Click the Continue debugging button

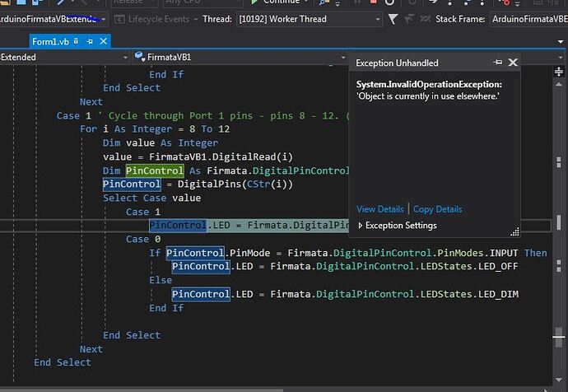[277, 2]
